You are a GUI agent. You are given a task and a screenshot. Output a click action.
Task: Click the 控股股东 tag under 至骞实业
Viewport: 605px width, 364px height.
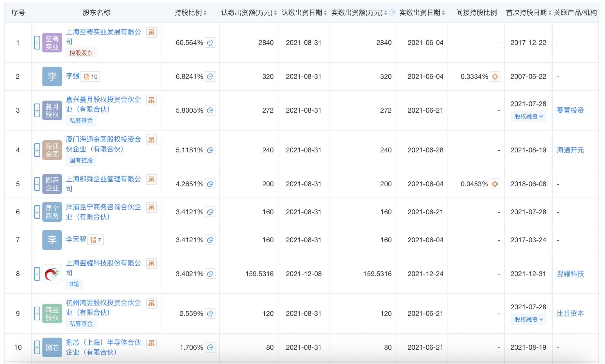(x=81, y=53)
